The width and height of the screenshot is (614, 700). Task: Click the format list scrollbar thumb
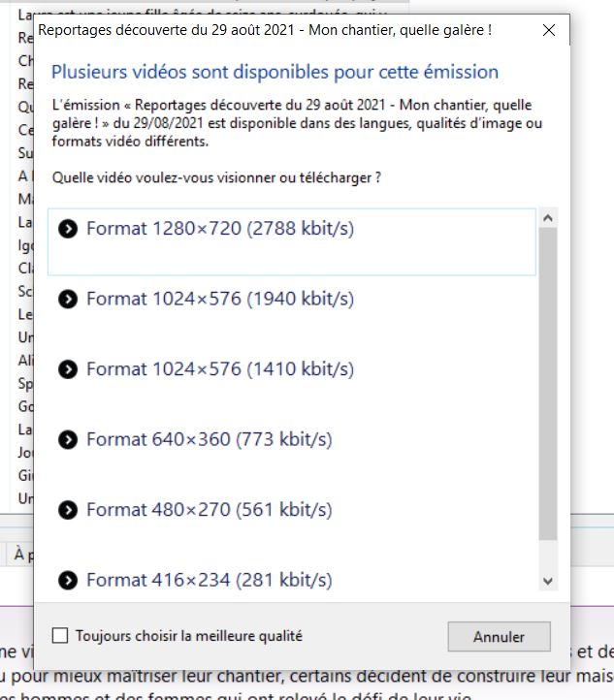[548, 384]
